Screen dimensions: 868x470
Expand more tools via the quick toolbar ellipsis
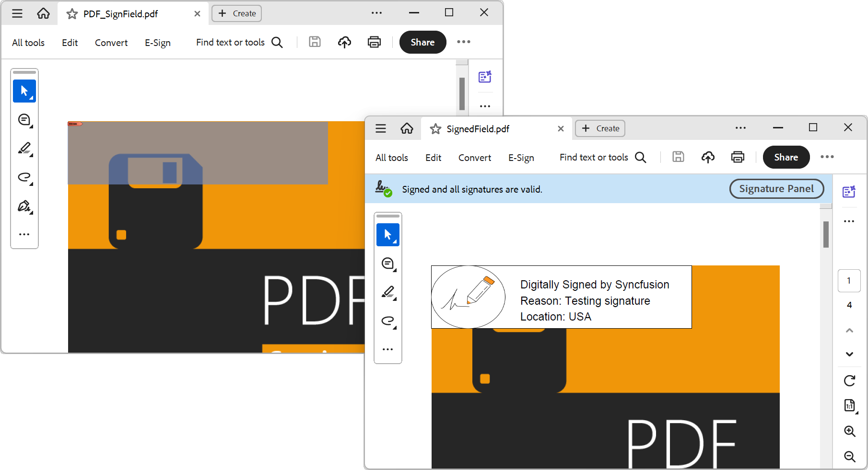click(387, 349)
